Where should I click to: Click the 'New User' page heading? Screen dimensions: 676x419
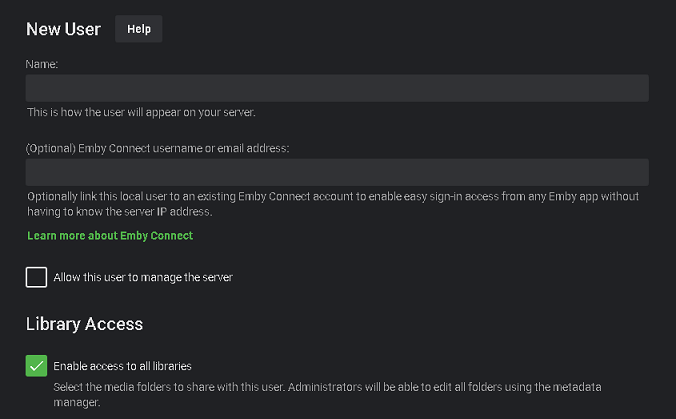pyautogui.click(x=63, y=29)
